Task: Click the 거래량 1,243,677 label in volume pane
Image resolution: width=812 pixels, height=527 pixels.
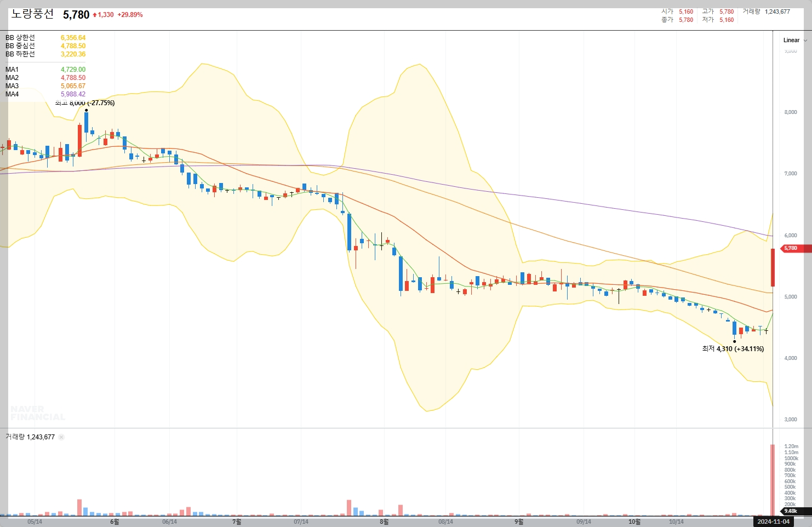Action: click(30, 437)
